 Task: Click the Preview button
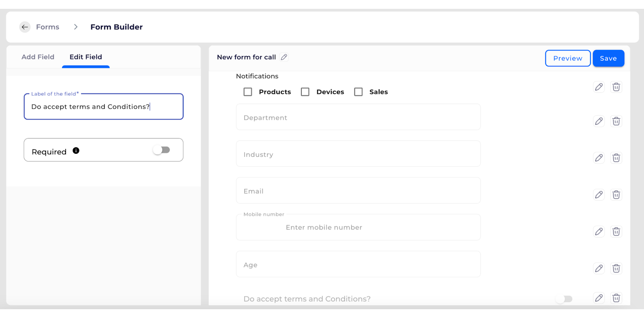(x=568, y=58)
